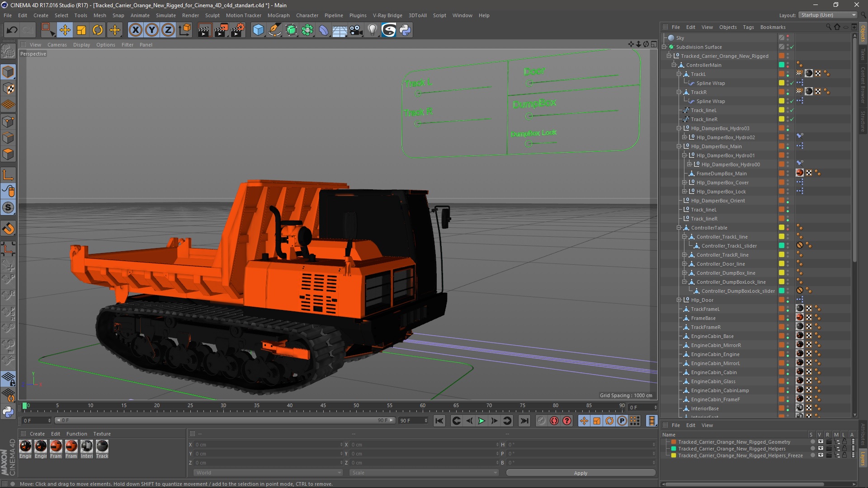This screenshot has width=868, height=488.
Task: Click Render View clapperboard icon
Action: pyautogui.click(x=204, y=30)
